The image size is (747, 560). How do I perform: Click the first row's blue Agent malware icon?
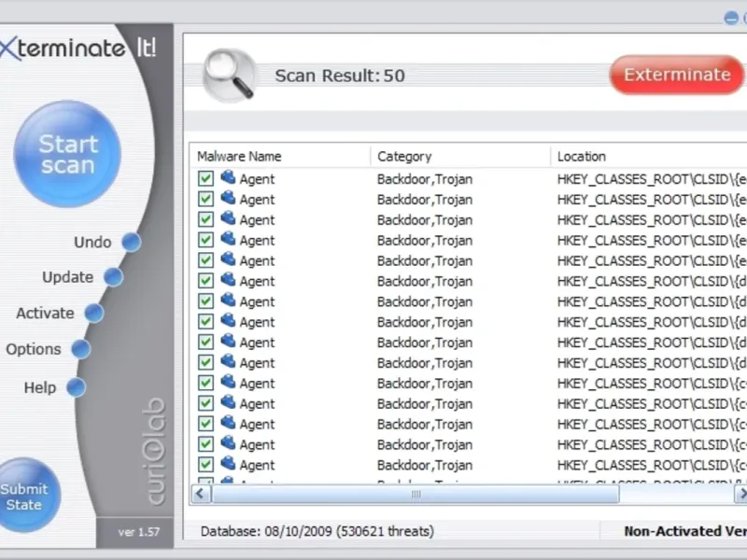(x=228, y=177)
